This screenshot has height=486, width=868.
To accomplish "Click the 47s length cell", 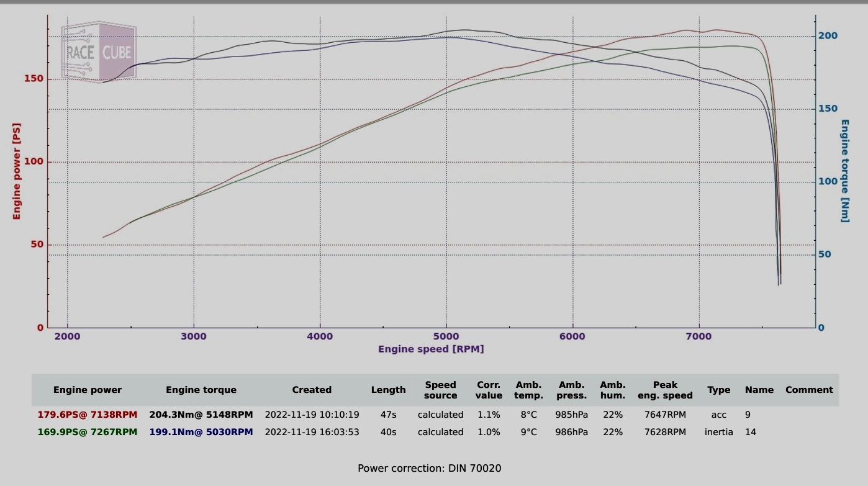I will pyautogui.click(x=389, y=414).
